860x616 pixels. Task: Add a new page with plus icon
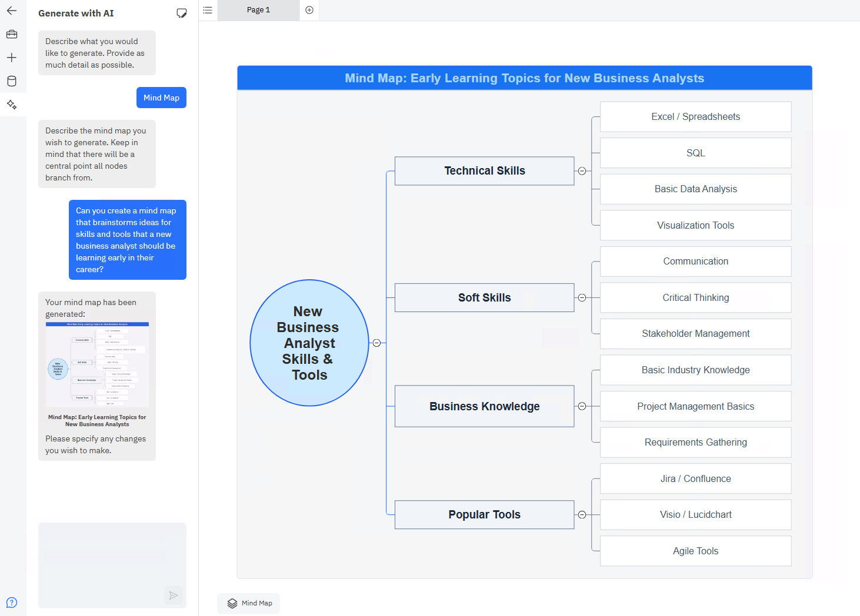point(309,10)
